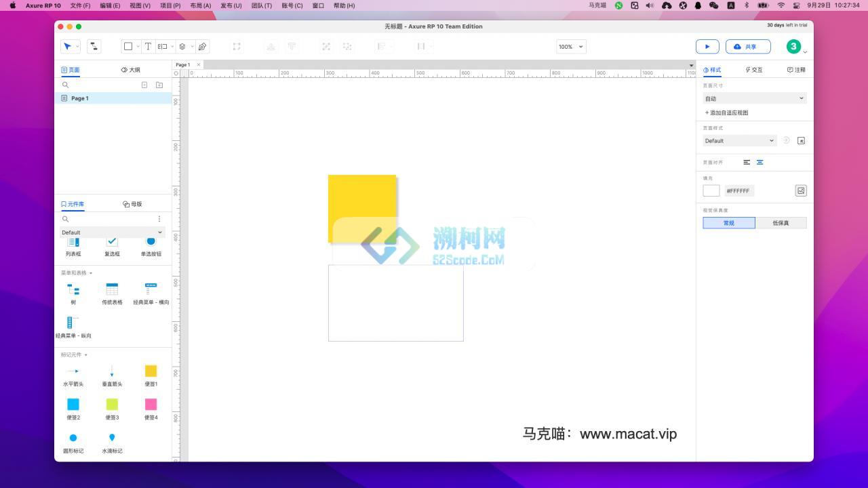Select the text insert tool

click(x=148, y=46)
